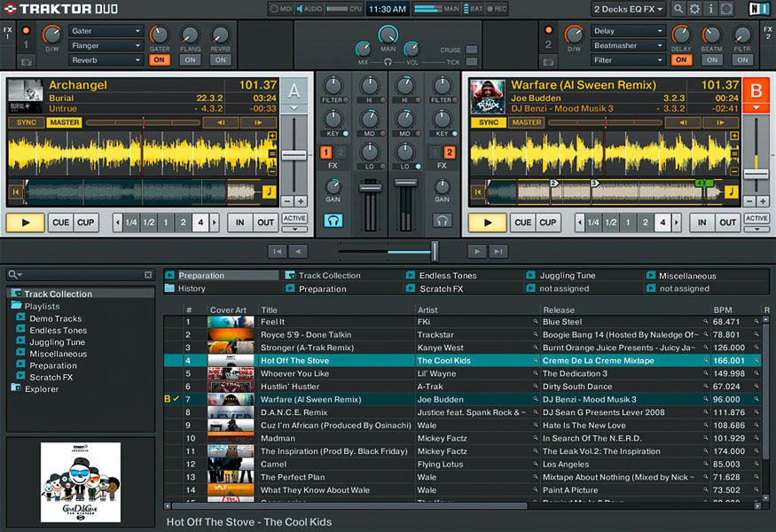The width and height of the screenshot is (776, 532).
Task: Click FX unit 1 snapshot camera icon
Action: click(x=27, y=62)
